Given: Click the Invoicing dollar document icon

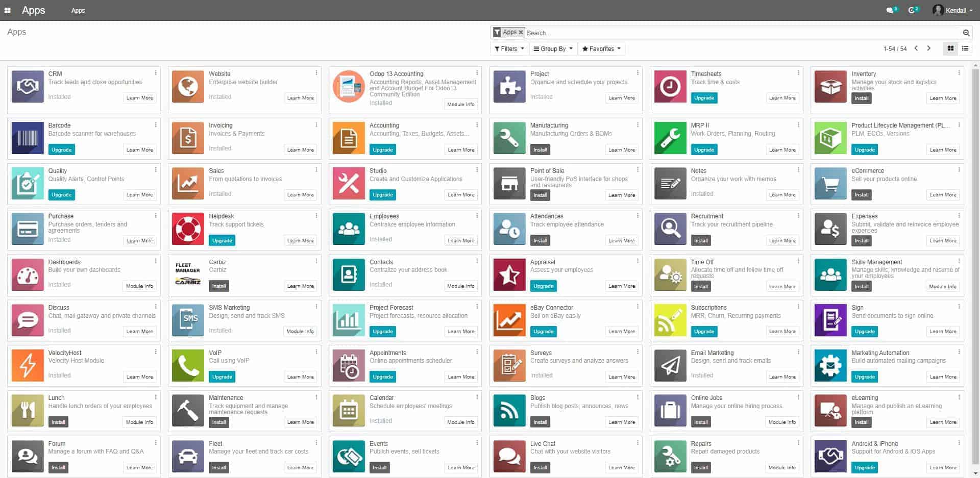Looking at the screenshot, I should tap(188, 138).
